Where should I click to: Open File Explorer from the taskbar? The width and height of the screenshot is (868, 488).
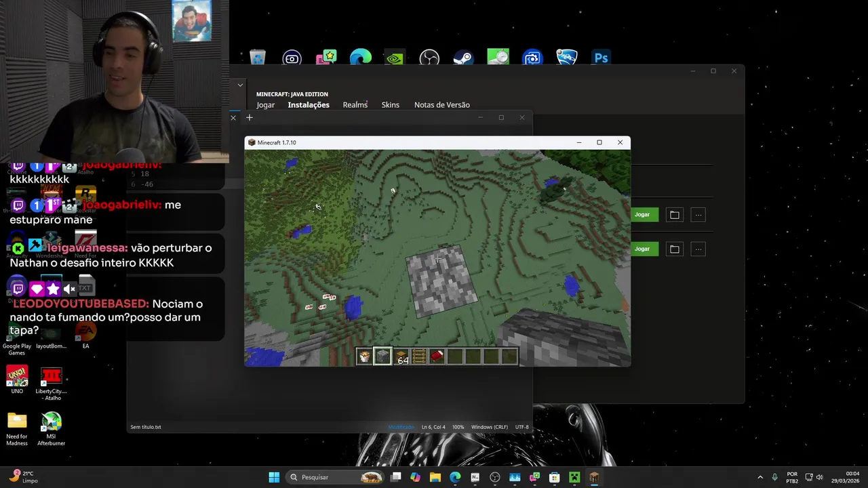(435, 477)
